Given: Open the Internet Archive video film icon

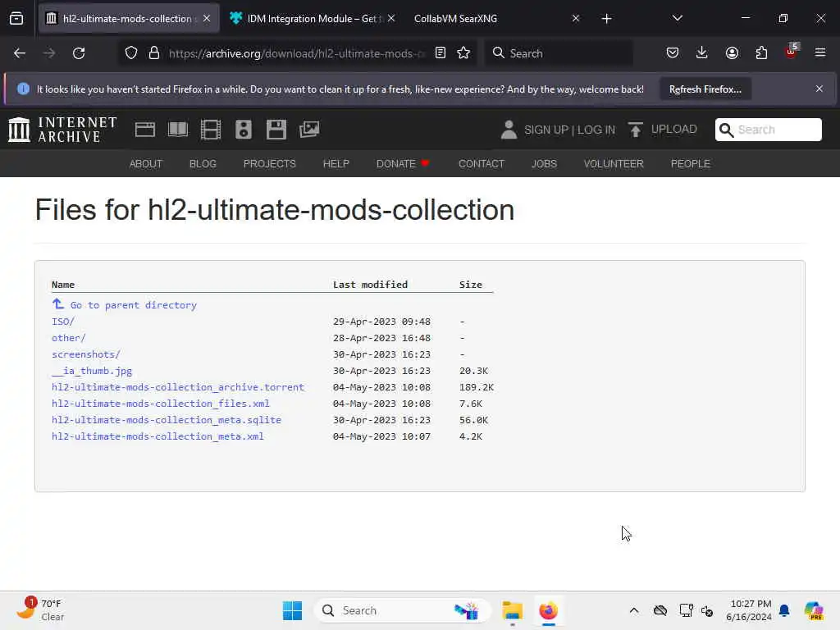Looking at the screenshot, I should click(211, 130).
